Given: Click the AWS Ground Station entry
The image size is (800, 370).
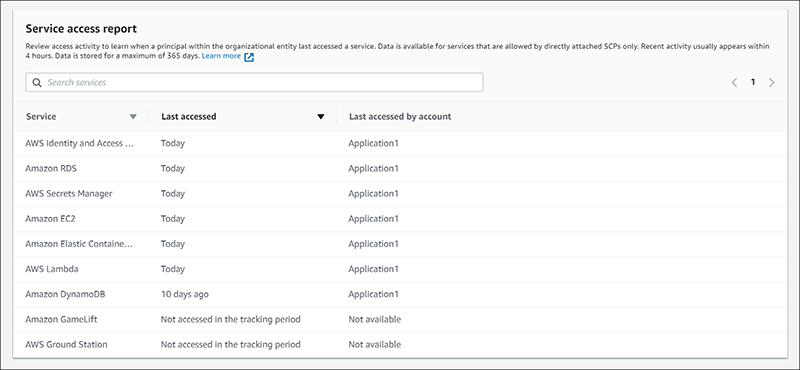Looking at the screenshot, I should click(x=66, y=344).
